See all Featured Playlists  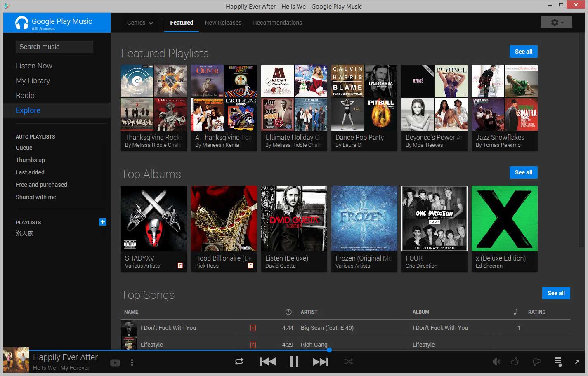pos(523,52)
